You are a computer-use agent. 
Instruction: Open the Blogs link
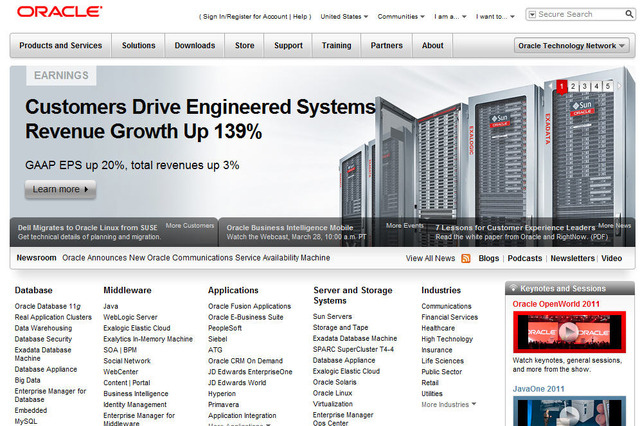pyautogui.click(x=489, y=258)
